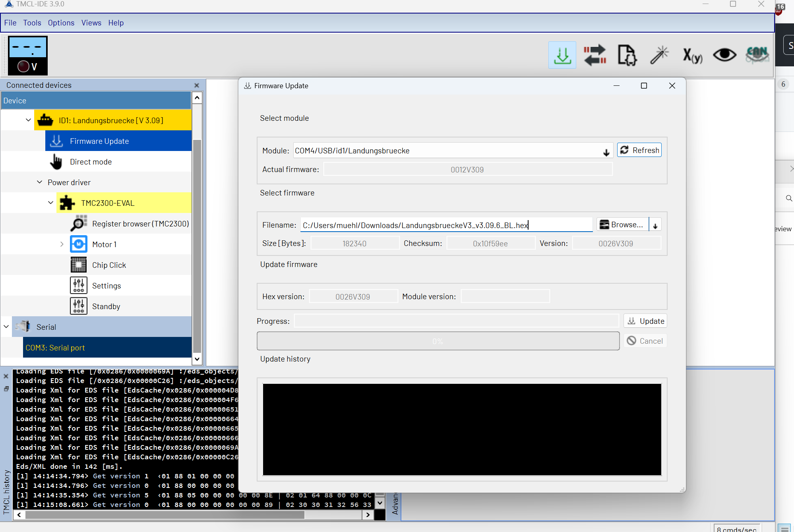Open Chip Click entry
The image size is (794, 532).
[109, 265]
